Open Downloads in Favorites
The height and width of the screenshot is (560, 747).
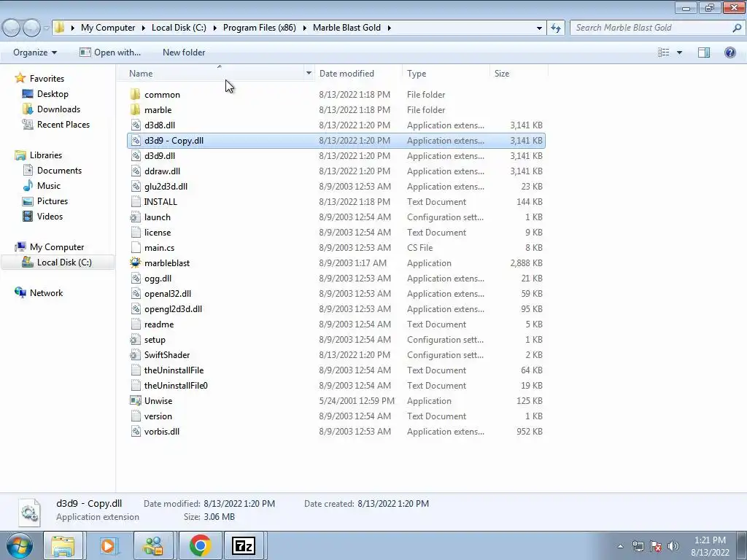(x=58, y=109)
